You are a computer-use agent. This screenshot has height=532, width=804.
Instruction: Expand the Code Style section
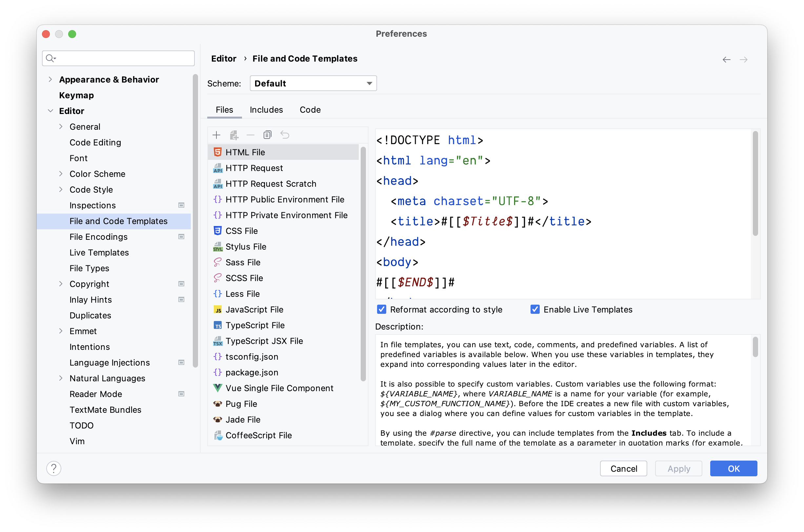[61, 189]
